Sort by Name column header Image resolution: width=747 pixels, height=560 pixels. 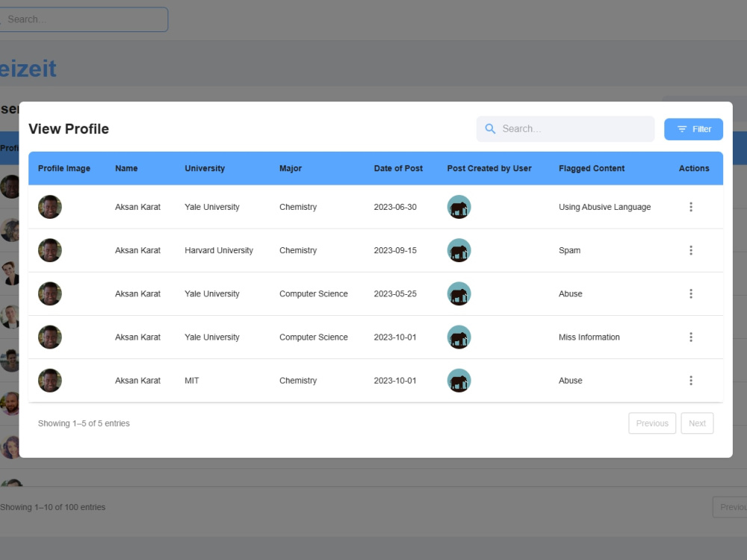pos(126,168)
